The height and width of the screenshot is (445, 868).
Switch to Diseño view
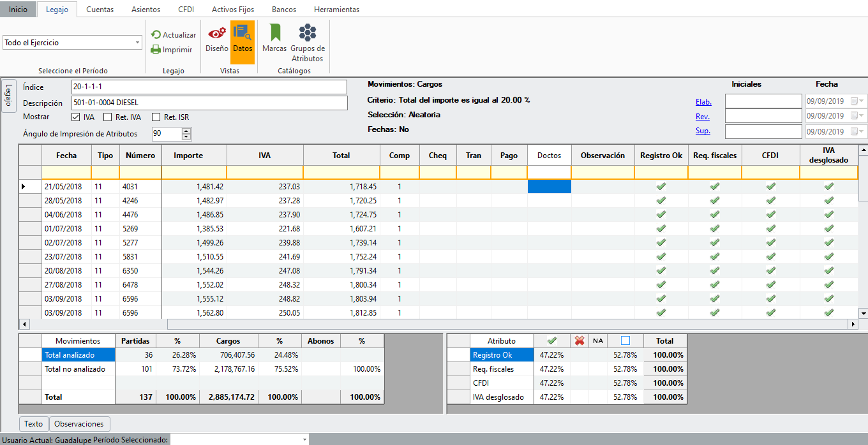pyautogui.click(x=217, y=37)
